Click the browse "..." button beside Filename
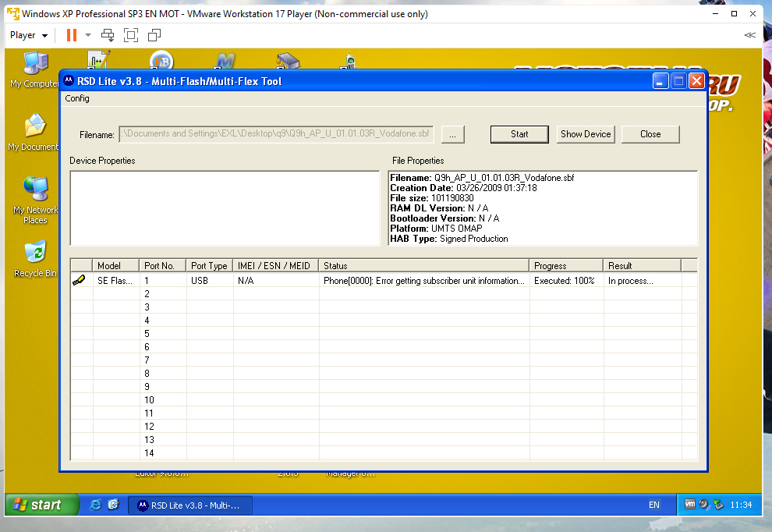 pyautogui.click(x=452, y=134)
